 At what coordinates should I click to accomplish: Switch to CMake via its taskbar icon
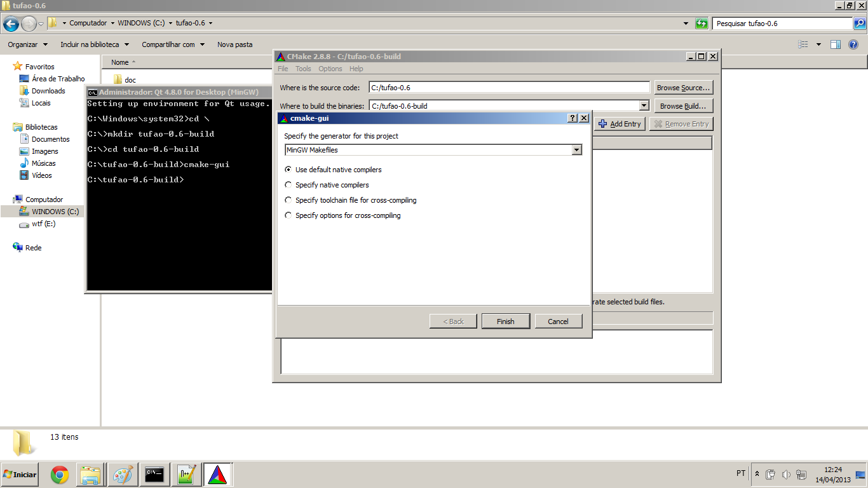pos(218,475)
